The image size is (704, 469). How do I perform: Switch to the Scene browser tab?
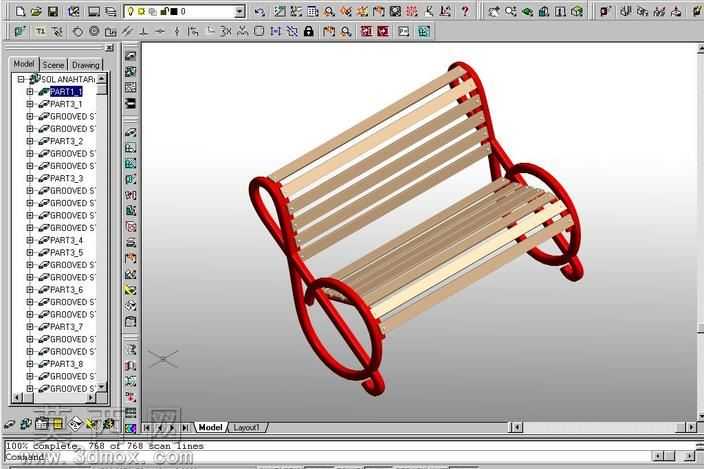[x=53, y=65]
